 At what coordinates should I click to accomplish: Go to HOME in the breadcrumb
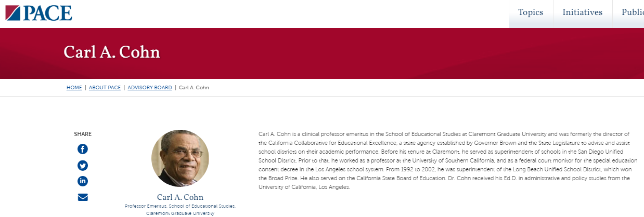(x=74, y=88)
